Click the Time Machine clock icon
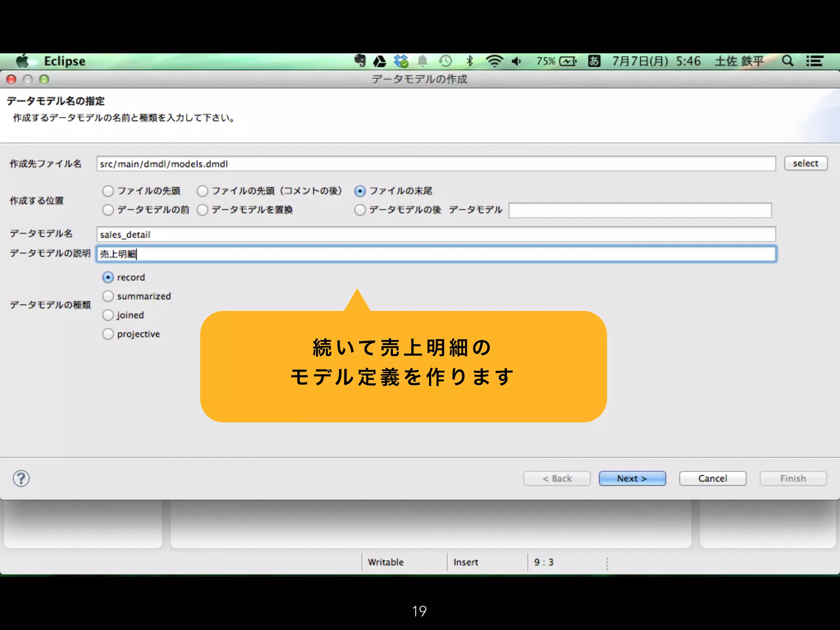Viewport: 840px width, 630px height. click(445, 62)
